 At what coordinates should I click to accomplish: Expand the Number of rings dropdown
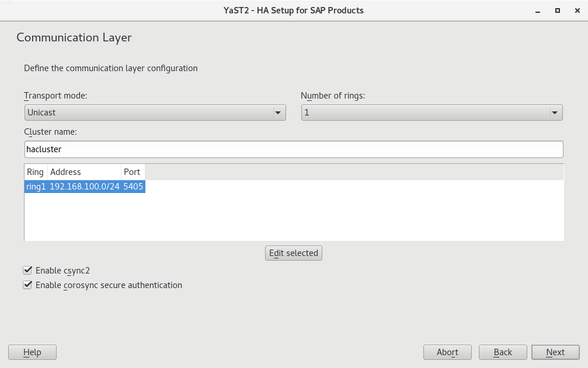click(x=432, y=113)
